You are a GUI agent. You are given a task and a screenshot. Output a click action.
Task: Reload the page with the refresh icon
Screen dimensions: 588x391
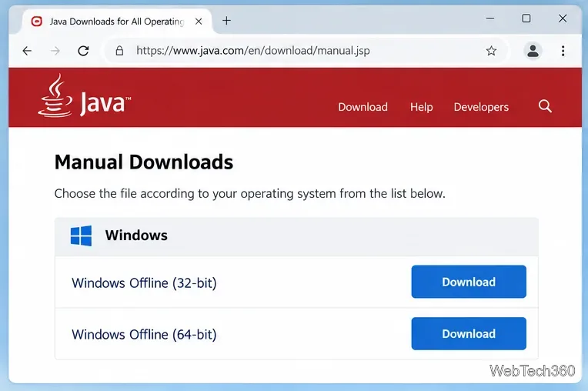click(83, 51)
